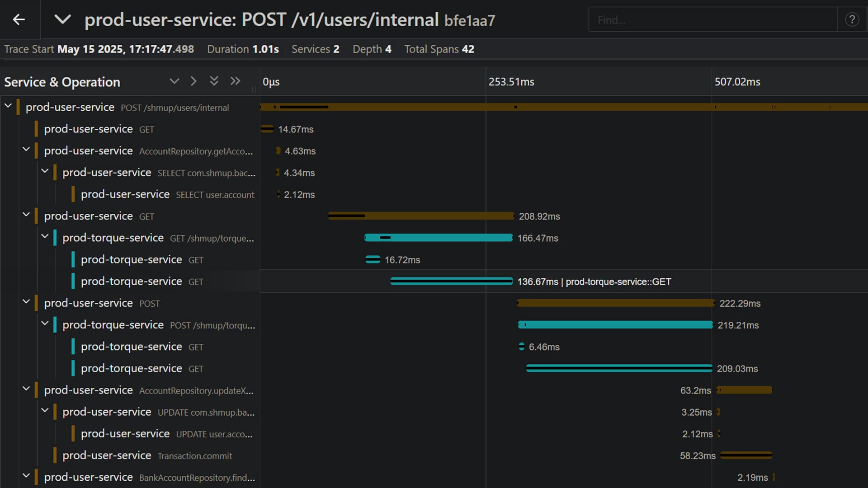The image size is (868, 488).
Task: Collapse root POST /shmup/users/internal span
Action: click(8, 106)
